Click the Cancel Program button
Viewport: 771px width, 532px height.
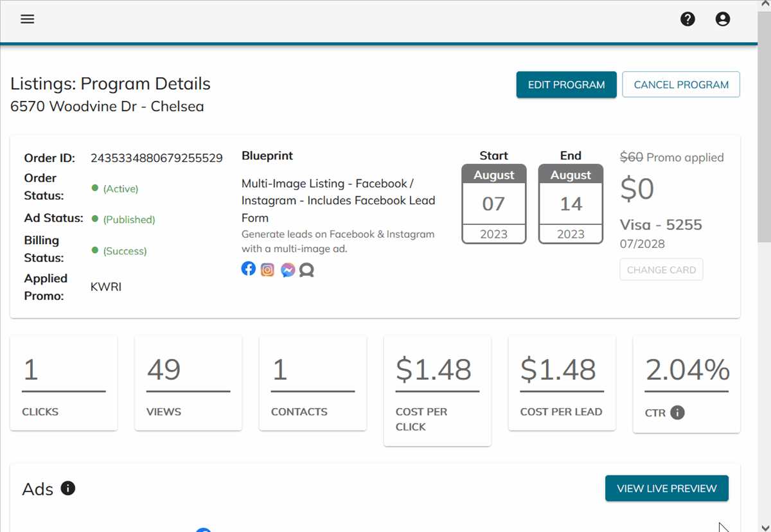click(x=681, y=85)
